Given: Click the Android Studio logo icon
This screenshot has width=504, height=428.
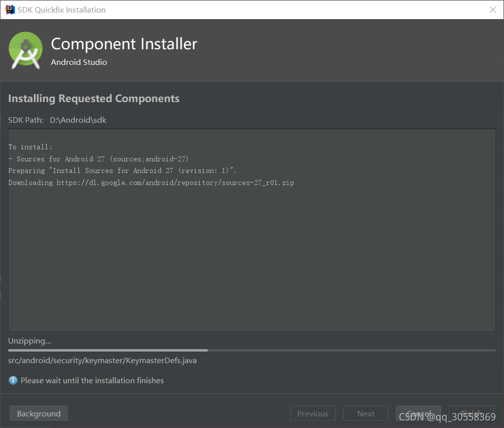Looking at the screenshot, I should pos(25,50).
